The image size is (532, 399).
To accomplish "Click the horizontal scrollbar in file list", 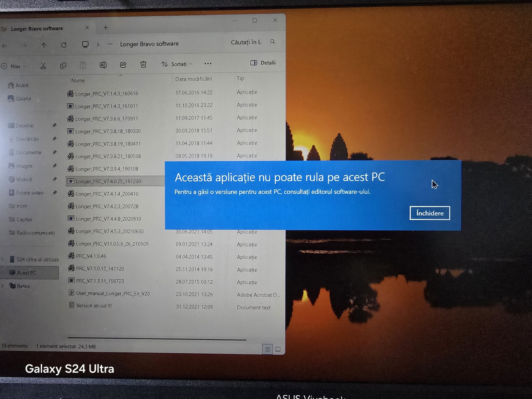I will point(157,340).
